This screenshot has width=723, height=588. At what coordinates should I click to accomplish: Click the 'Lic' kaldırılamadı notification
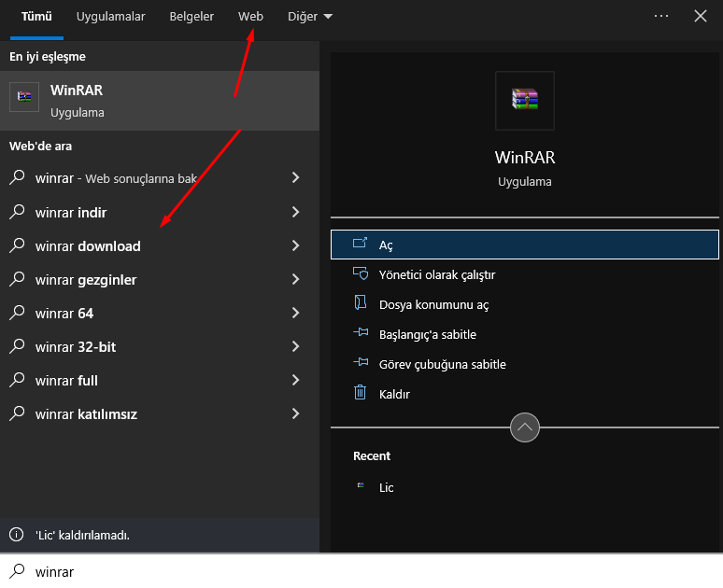(x=160, y=535)
